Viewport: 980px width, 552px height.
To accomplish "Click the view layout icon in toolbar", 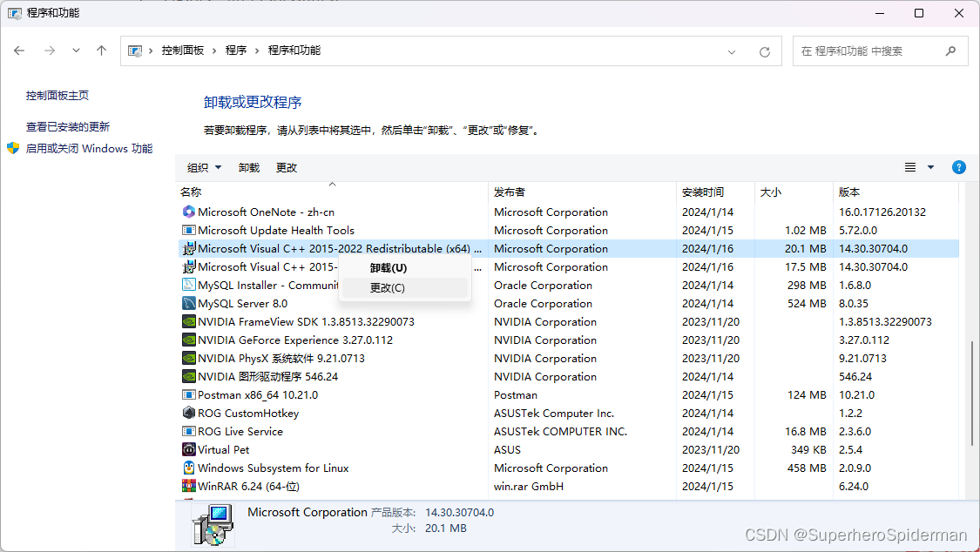I will pyautogui.click(x=910, y=167).
